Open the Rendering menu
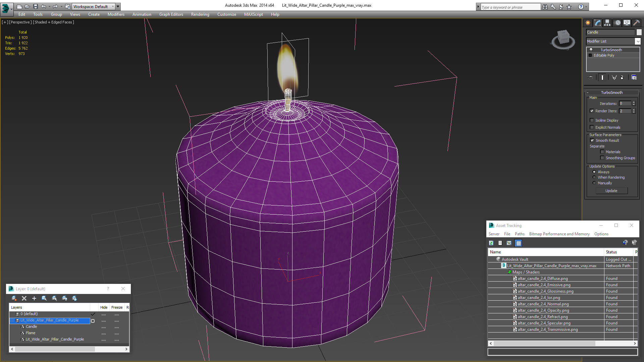Image resolution: width=644 pixels, height=362 pixels. click(x=200, y=14)
